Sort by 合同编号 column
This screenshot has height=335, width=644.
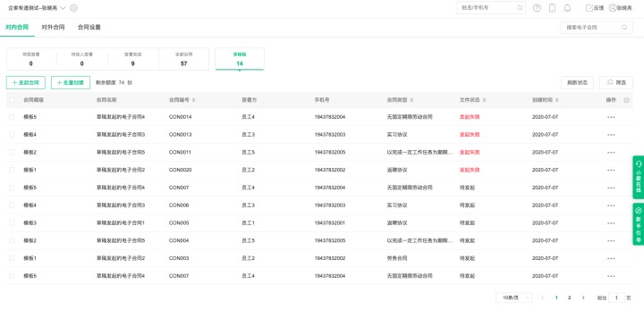[x=193, y=100]
